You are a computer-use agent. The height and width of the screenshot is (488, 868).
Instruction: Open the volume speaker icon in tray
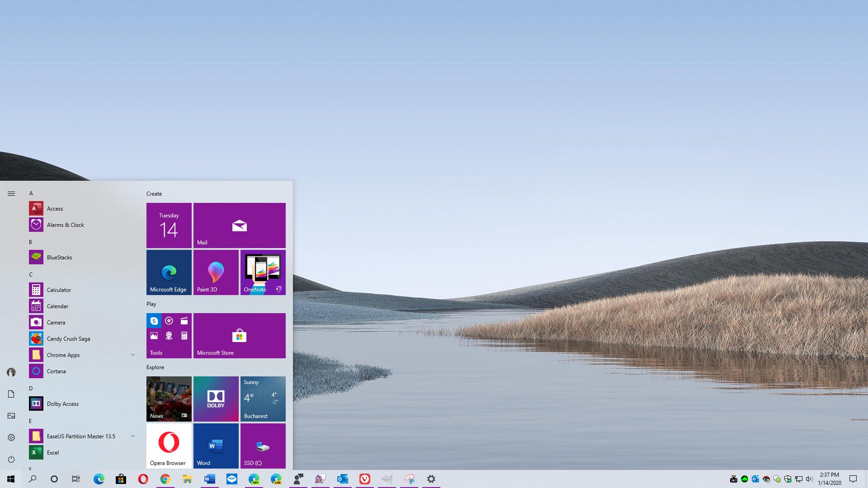(809, 479)
